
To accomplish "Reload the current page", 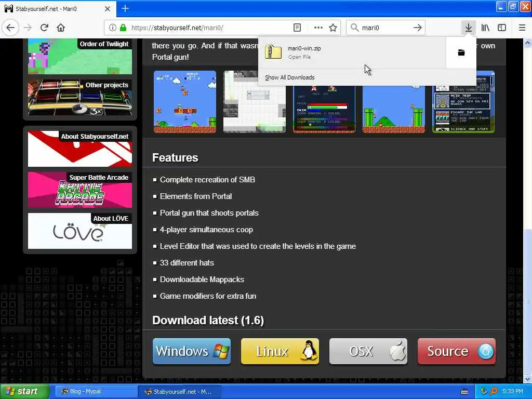I will pos(45,28).
